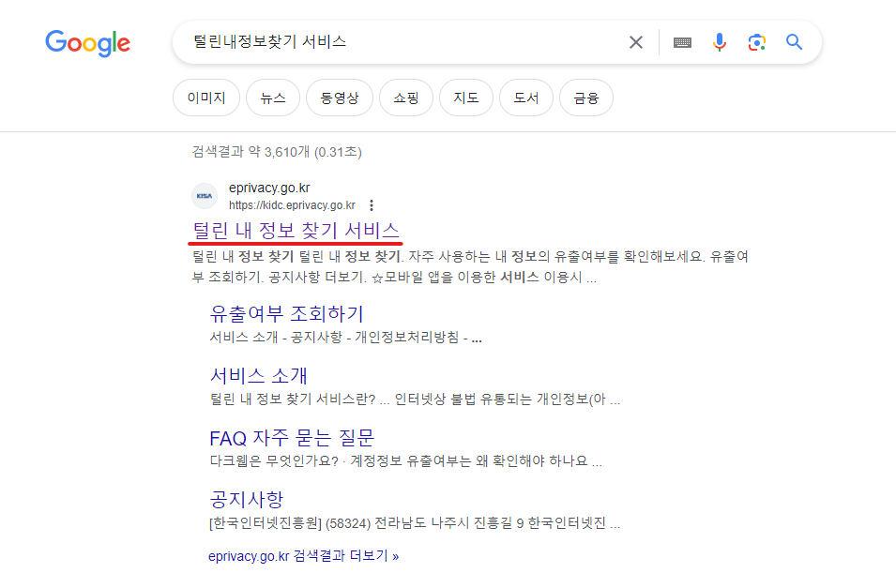Click snippet starting 다크웹은 무엇인가요?
The image size is (896, 588).
pyautogui.click(x=405, y=461)
